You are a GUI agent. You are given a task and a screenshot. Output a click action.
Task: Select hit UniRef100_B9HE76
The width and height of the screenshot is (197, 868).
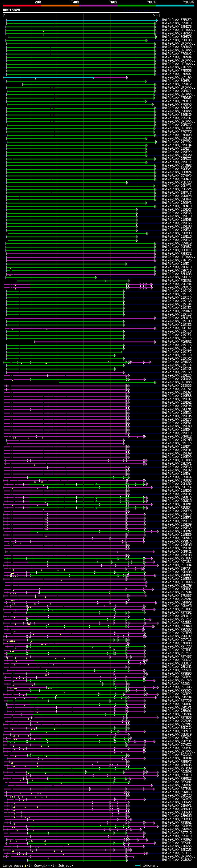pyautogui.click(x=177, y=37)
